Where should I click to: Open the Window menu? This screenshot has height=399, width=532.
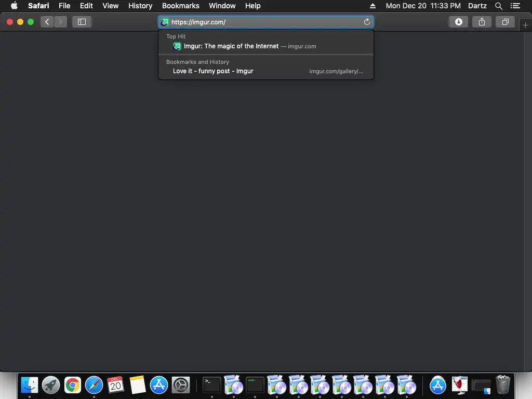(222, 6)
